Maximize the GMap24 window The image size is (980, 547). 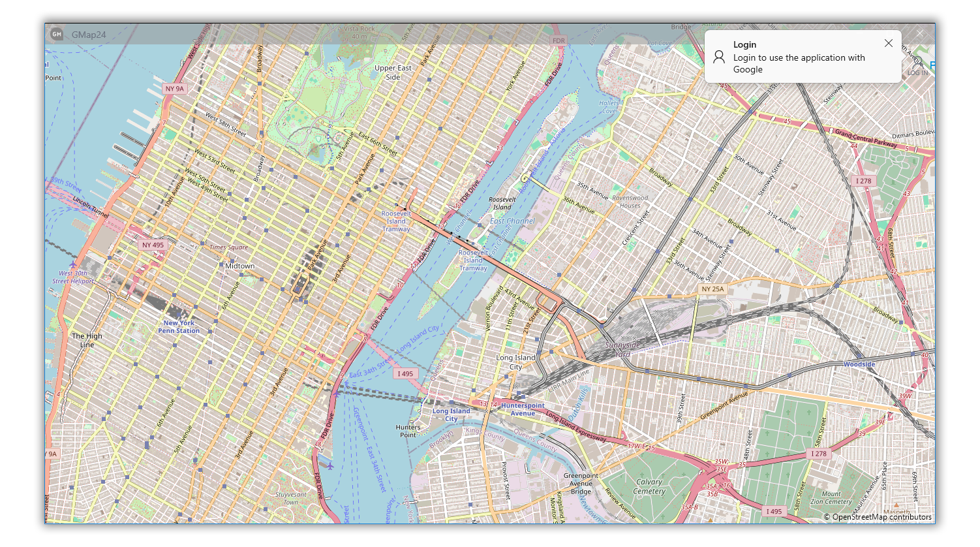coord(891,34)
